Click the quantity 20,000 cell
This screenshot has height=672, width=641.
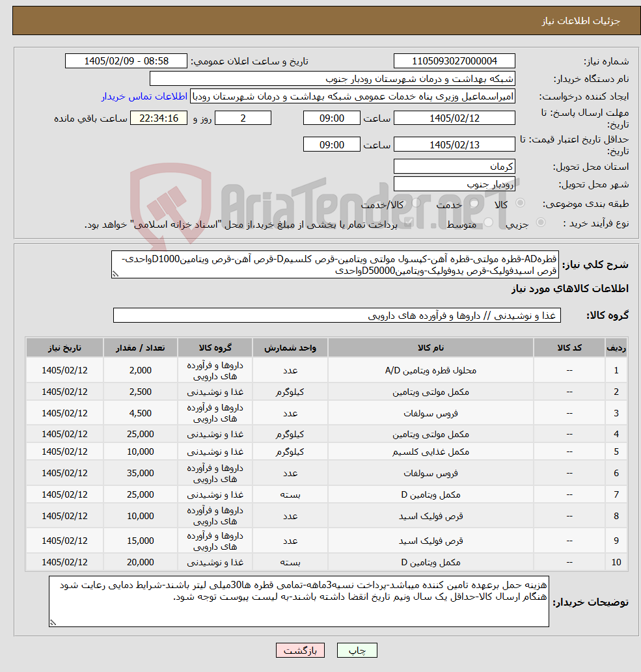140,562
